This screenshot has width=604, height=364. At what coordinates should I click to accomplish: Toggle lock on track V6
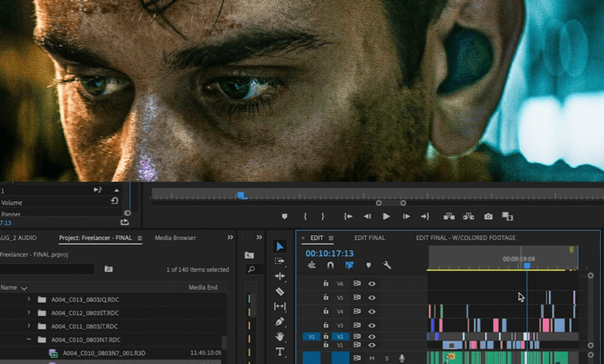tap(326, 283)
